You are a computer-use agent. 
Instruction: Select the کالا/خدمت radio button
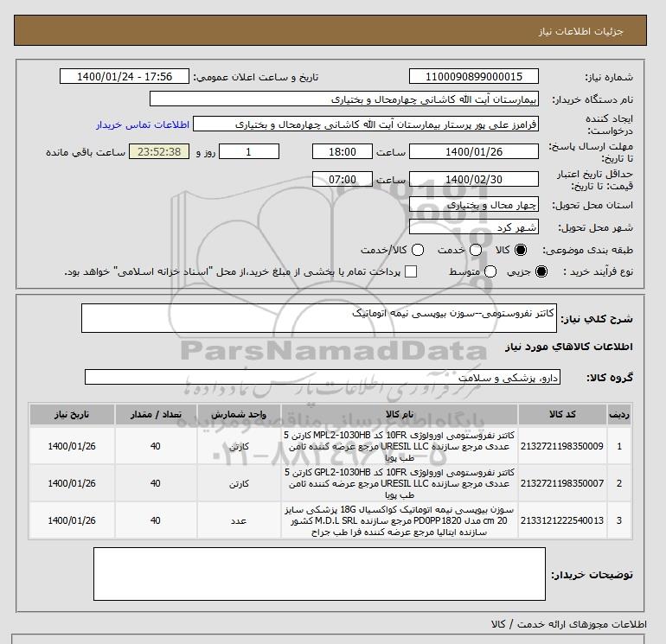pyautogui.click(x=418, y=250)
